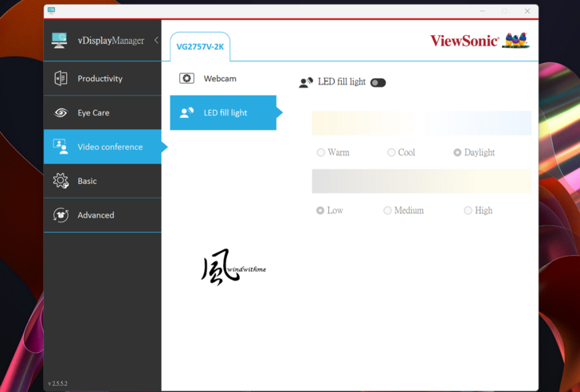Screen dimensions: 580x392
Task: Click the app icon in title bar
Action: coord(52,10)
